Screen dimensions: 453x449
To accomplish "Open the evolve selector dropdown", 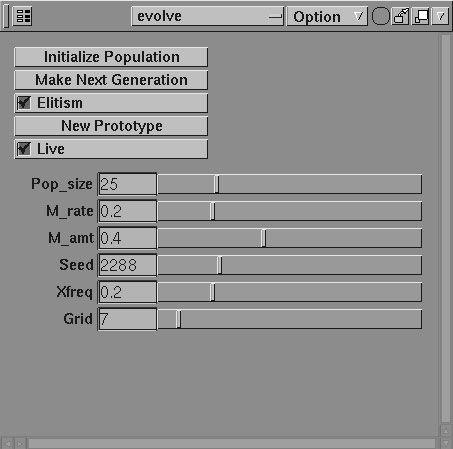I will click(208, 16).
